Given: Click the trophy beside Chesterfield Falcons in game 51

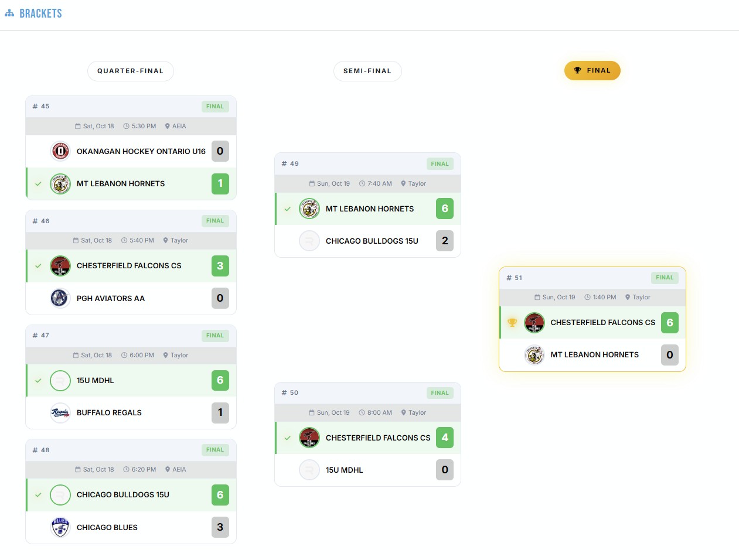Looking at the screenshot, I should [x=512, y=322].
